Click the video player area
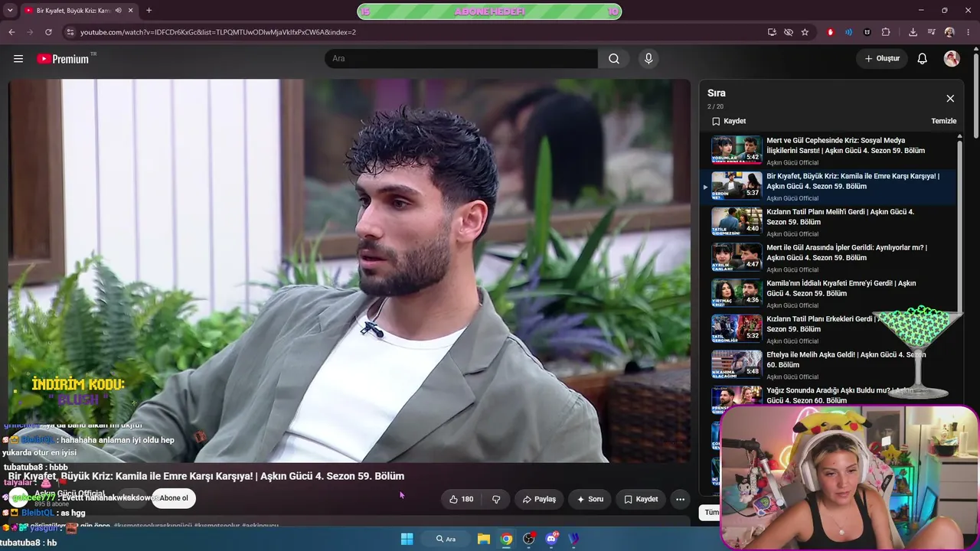Image resolution: width=980 pixels, height=551 pixels. (x=349, y=271)
